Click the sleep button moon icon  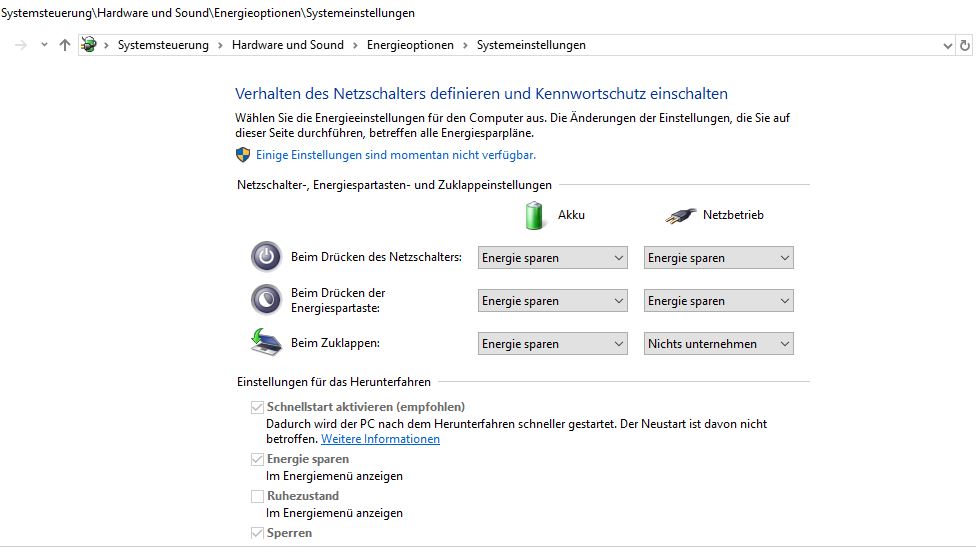pyautogui.click(x=266, y=299)
